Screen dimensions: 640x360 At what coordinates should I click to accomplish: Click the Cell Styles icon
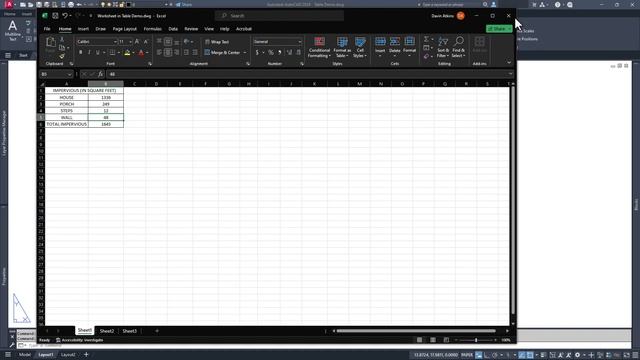coord(360,42)
